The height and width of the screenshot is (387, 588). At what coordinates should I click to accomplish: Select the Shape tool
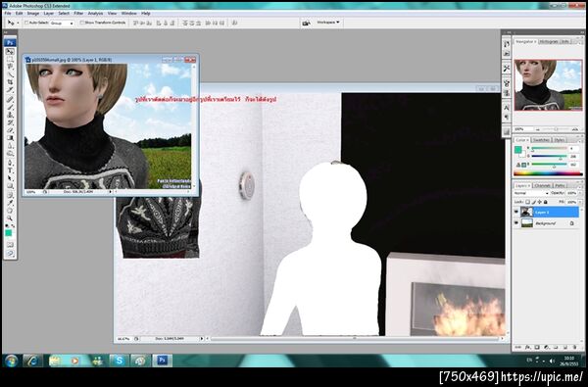pos(10,186)
